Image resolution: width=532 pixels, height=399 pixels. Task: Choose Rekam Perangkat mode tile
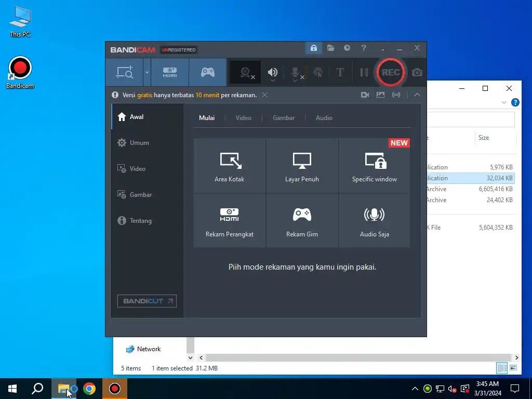(x=229, y=220)
